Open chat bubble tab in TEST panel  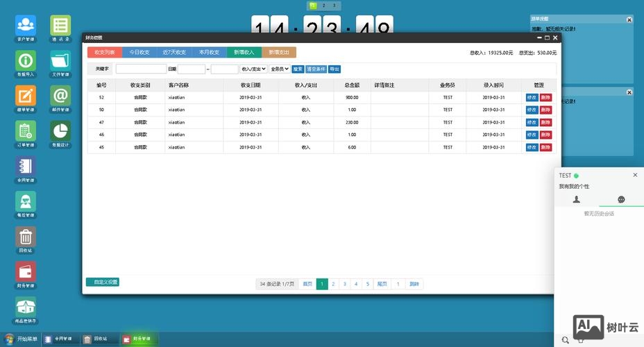pos(621,199)
